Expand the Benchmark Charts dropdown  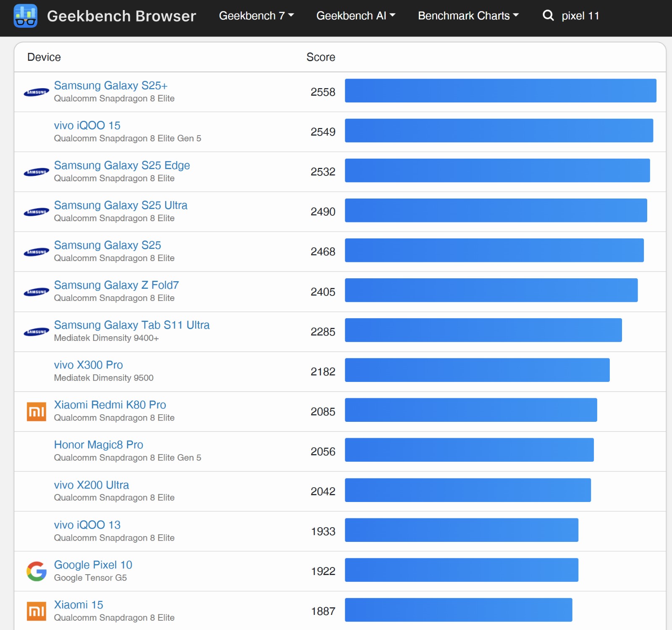coord(468,16)
